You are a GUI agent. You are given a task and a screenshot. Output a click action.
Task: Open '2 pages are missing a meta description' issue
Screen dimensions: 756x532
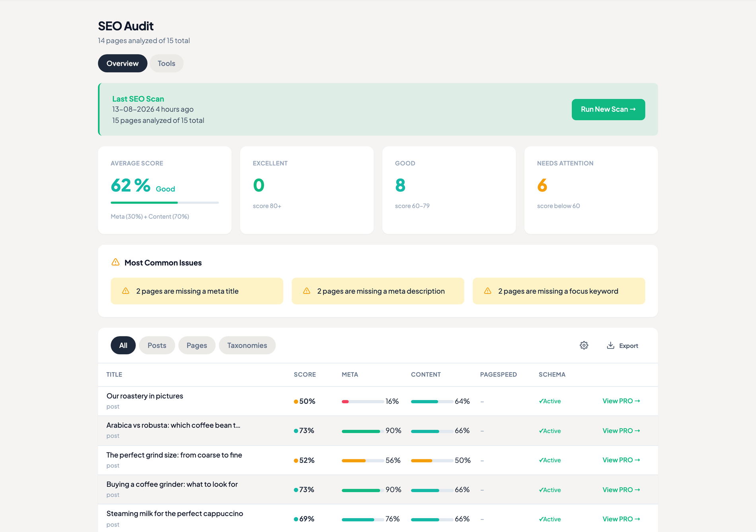[378, 291]
